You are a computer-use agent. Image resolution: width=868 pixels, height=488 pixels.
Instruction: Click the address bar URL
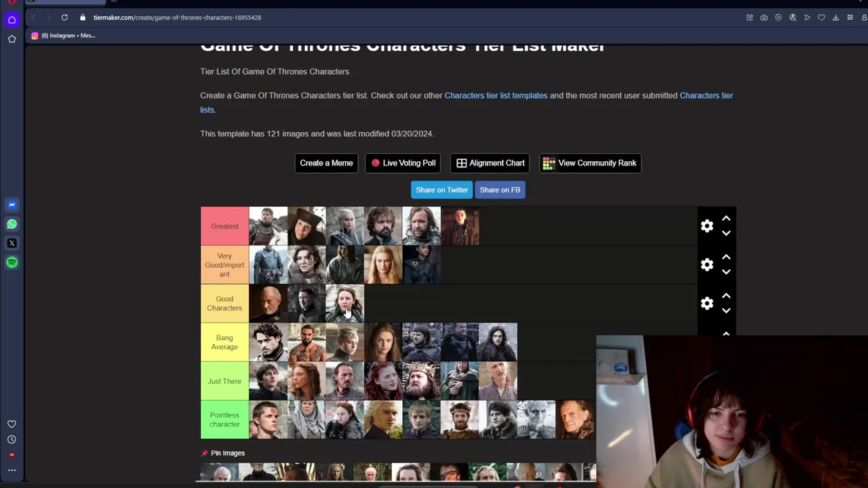point(177,18)
